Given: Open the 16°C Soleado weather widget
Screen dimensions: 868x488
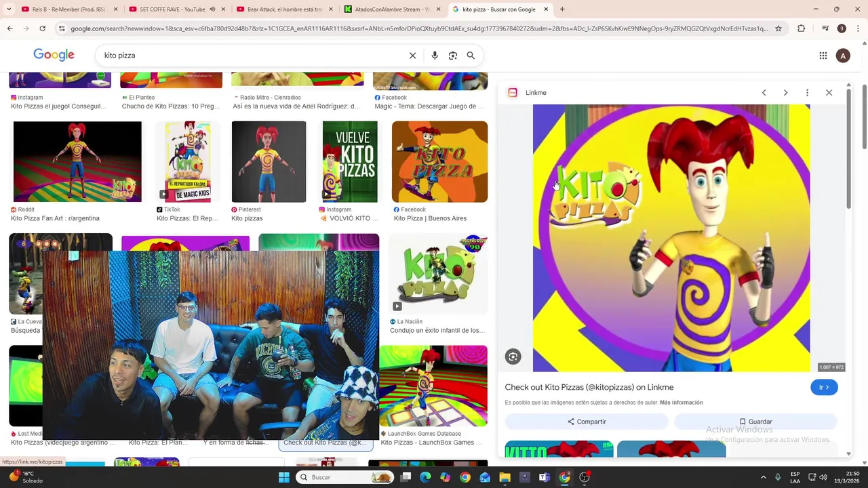Looking at the screenshot, I should [x=27, y=477].
